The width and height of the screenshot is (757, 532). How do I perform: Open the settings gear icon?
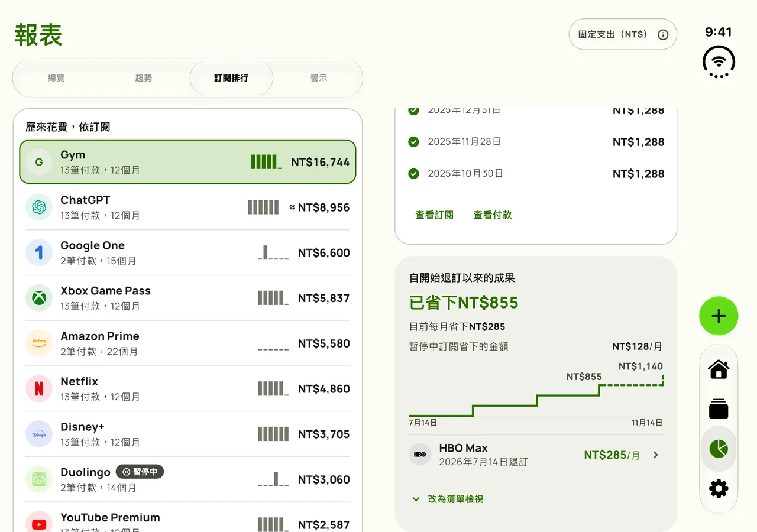[719, 489]
